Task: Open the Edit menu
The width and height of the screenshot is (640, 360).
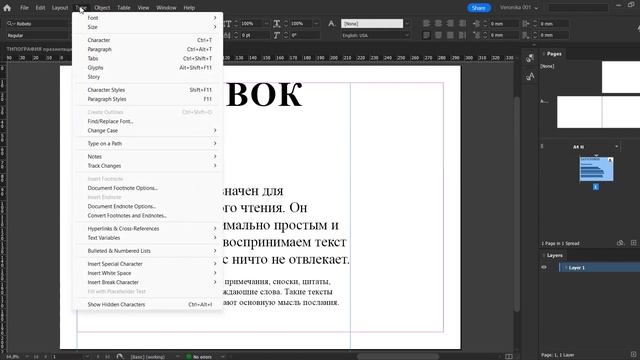Action: tap(40, 8)
